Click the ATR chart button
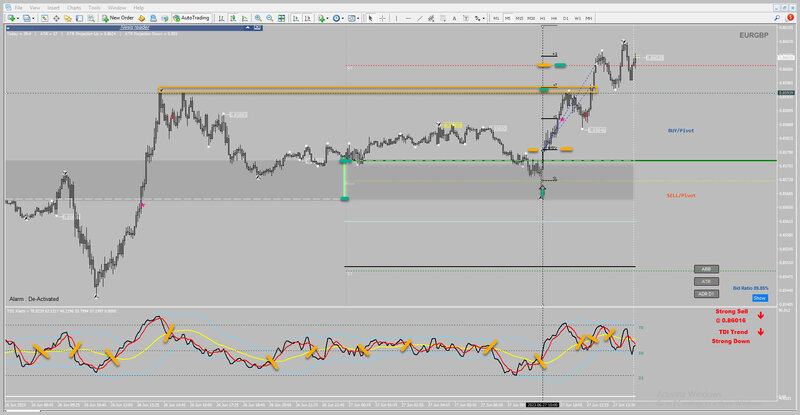Viewport: 800px width, 415px height. tap(706, 281)
